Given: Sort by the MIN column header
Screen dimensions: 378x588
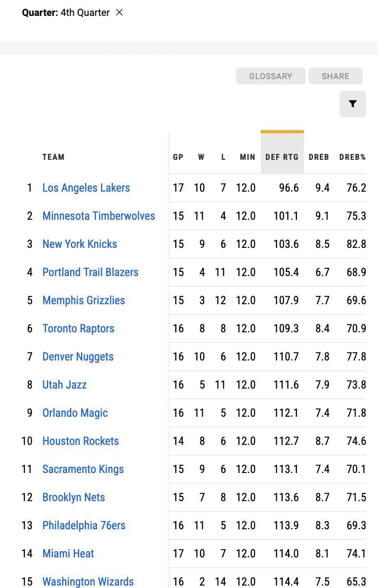Looking at the screenshot, I should click(247, 157).
